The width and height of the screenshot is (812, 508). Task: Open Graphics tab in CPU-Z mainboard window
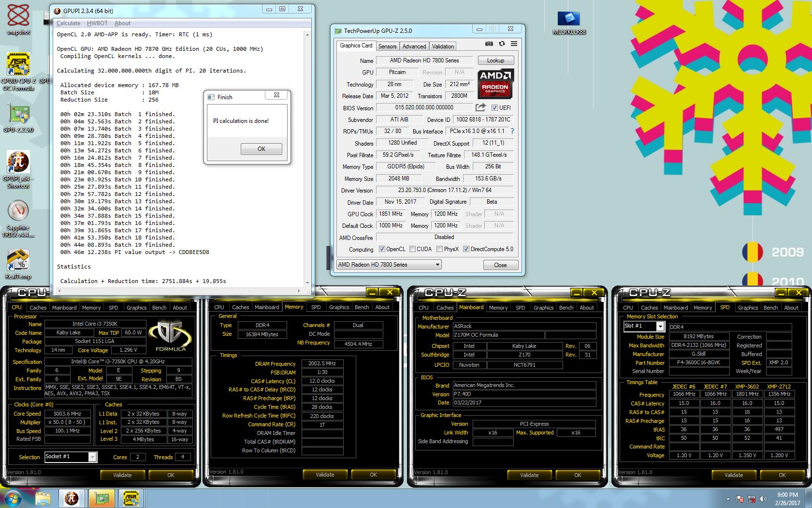click(x=543, y=308)
